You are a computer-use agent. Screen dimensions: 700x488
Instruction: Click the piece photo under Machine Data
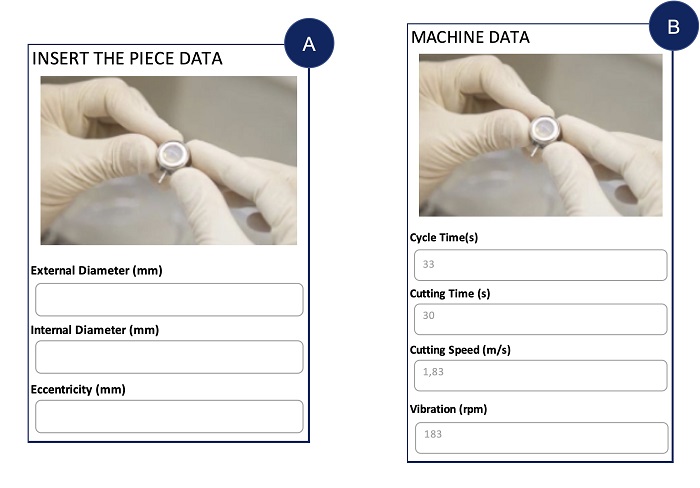pyautogui.click(x=540, y=136)
